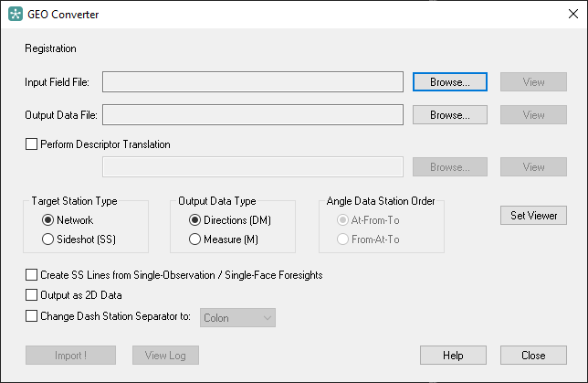The image size is (588, 383).
Task: Select Sideshot (SS) station type
Action: (47, 239)
